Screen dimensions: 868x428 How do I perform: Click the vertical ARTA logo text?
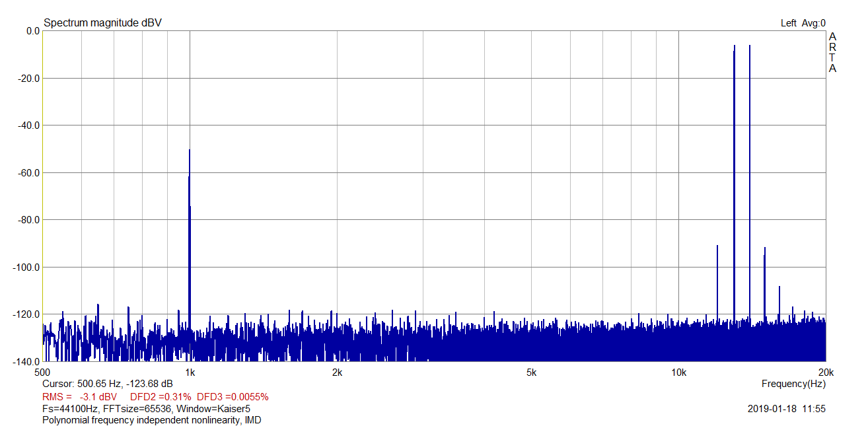click(832, 52)
